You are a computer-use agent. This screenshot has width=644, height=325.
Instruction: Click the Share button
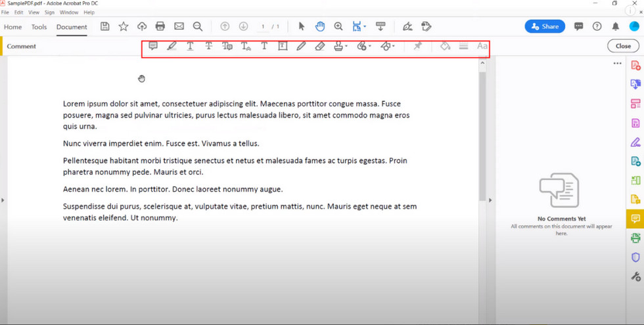coord(545,27)
